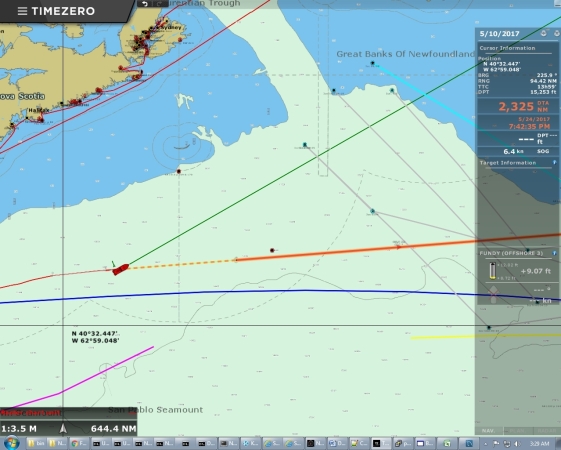Switch to the PLAN tab
561x450 pixels.
(518, 431)
